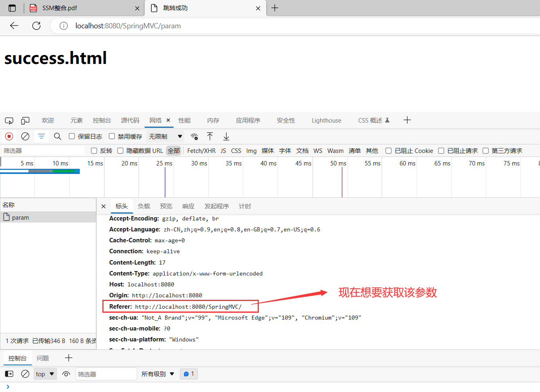Check 已阻止请求 option

coord(441,150)
